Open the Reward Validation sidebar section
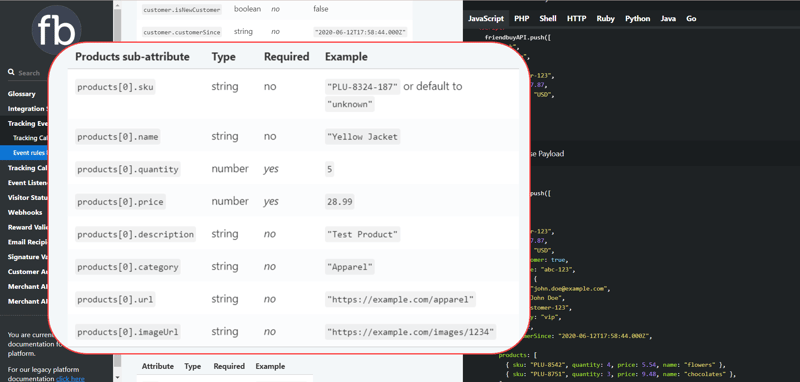The image size is (800, 382). pyautogui.click(x=28, y=227)
